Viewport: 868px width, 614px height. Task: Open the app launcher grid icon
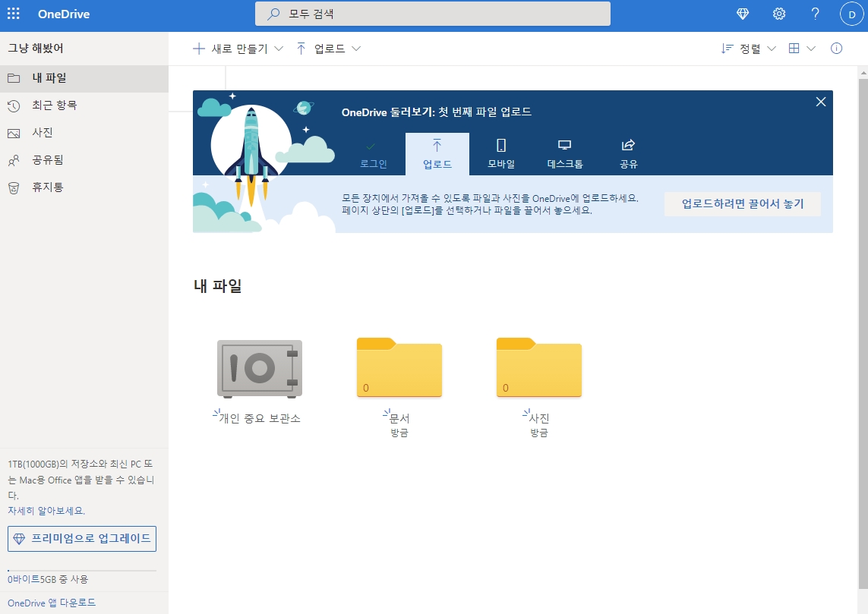(13, 14)
